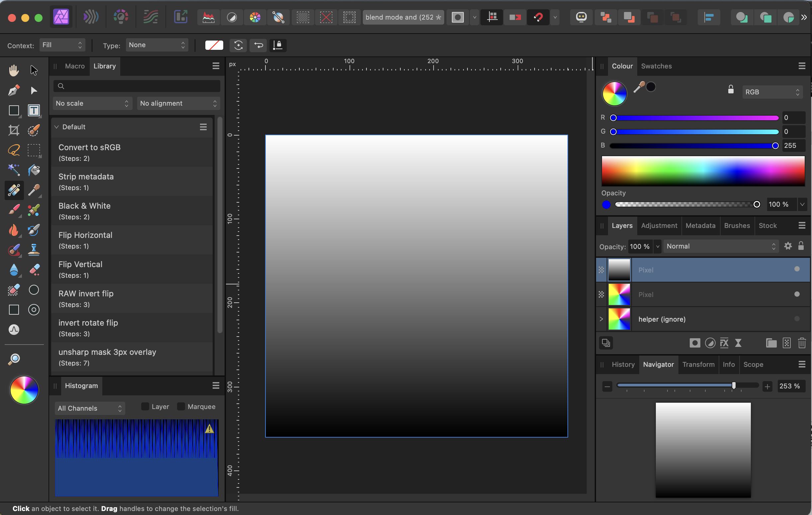The image size is (812, 515).
Task: Collapse the Default macro category
Action: pyautogui.click(x=57, y=127)
